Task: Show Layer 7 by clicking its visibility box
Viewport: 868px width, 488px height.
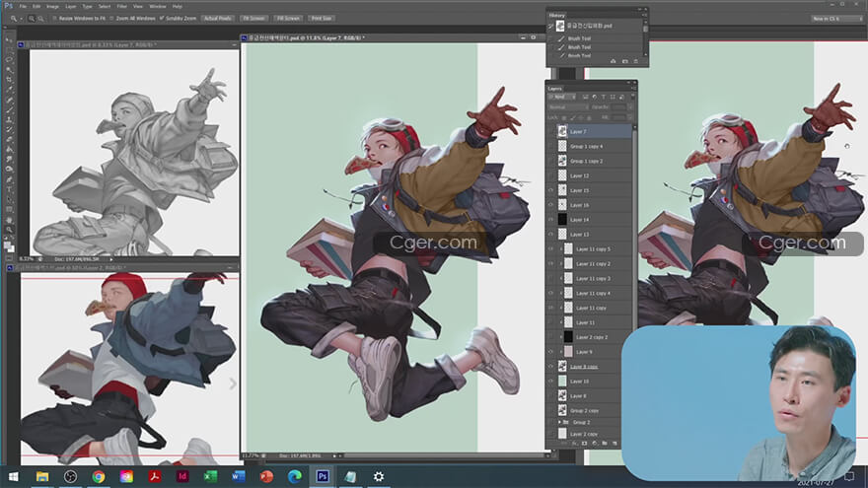Action: click(x=550, y=132)
